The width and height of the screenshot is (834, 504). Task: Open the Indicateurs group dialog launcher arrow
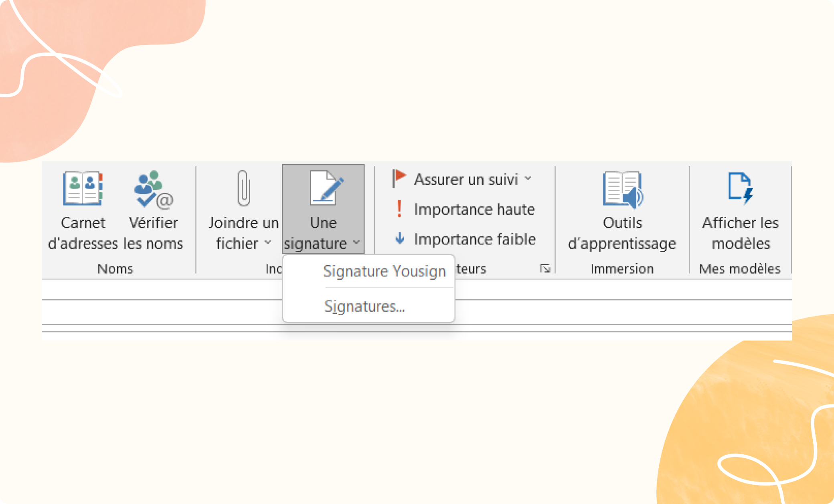545,269
